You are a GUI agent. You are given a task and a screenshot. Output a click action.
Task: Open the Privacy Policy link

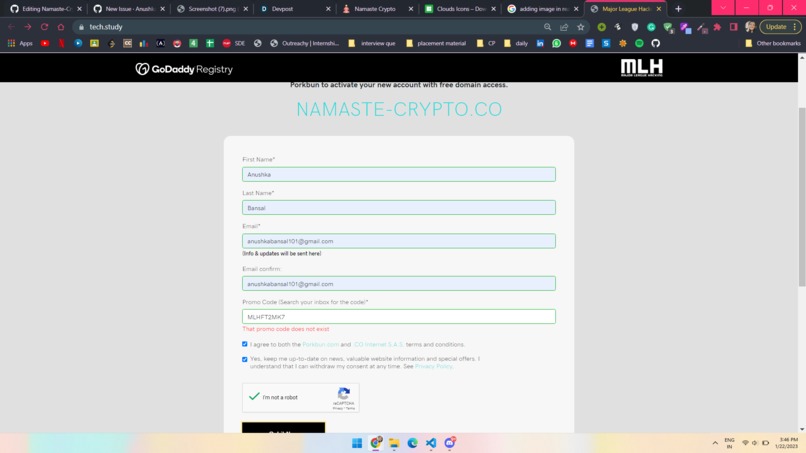pos(433,366)
